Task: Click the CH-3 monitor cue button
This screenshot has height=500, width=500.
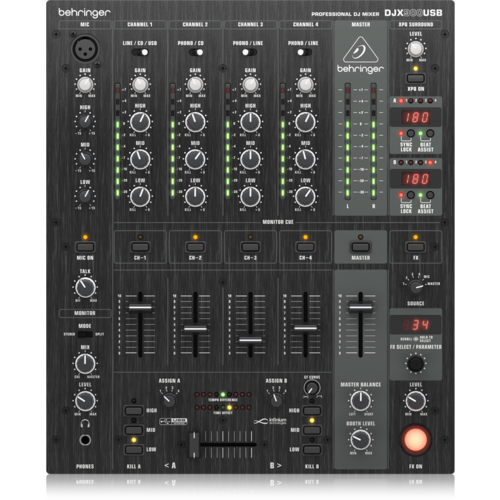Action: (250, 247)
